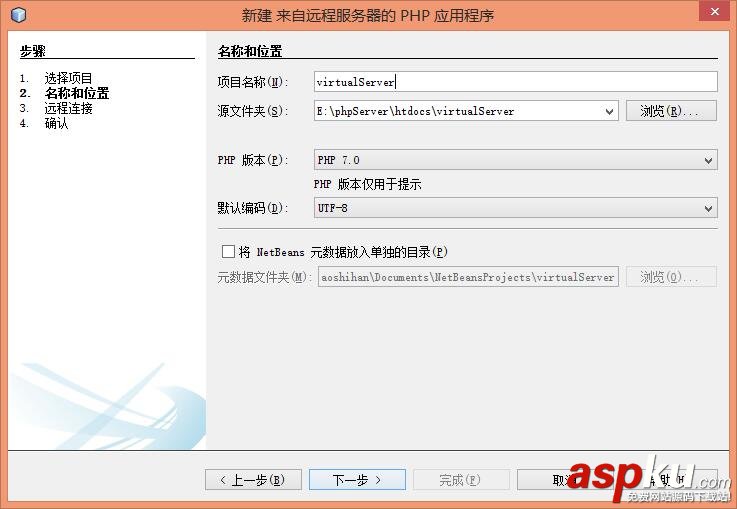The width and height of the screenshot is (737, 509).
Task: Click the 步骤 heading in left panel
Action: click(32, 51)
